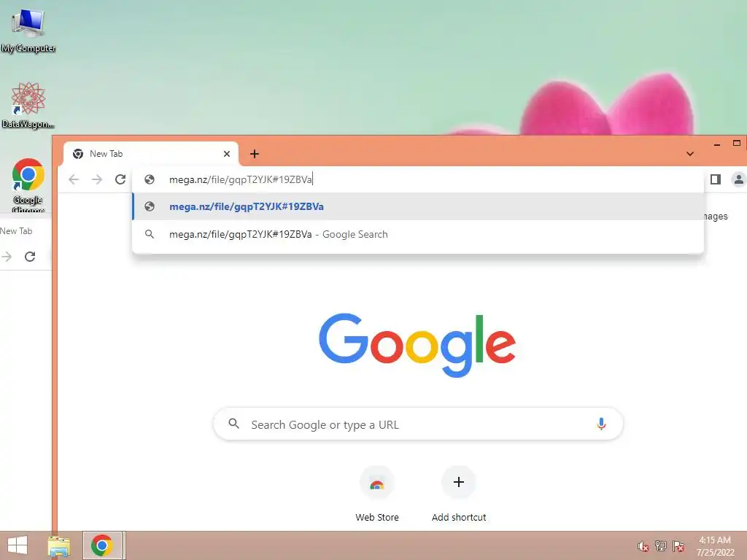The height and width of the screenshot is (560, 747).
Task: Reload the page in front Chrome window
Action: tap(120, 179)
